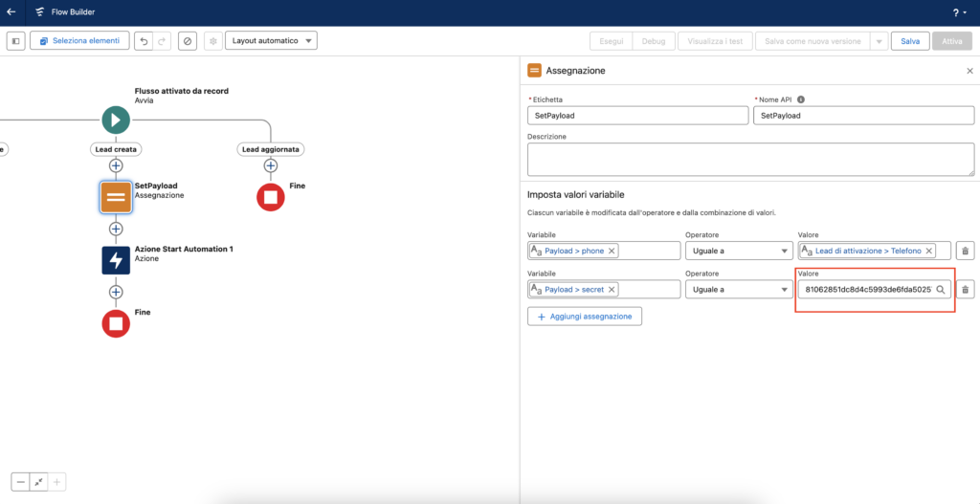
Task: Remove the Payload > phone variable pill
Action: (612, 251)
